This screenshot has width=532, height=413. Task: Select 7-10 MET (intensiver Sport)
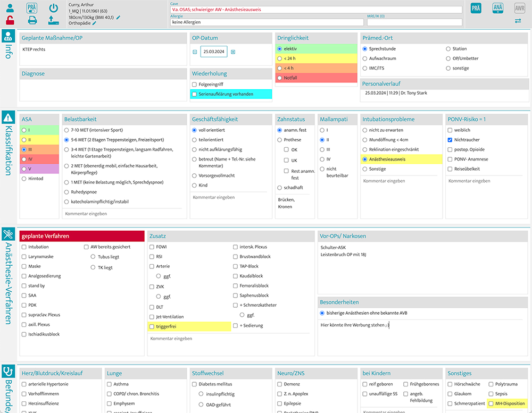(66, 130)
